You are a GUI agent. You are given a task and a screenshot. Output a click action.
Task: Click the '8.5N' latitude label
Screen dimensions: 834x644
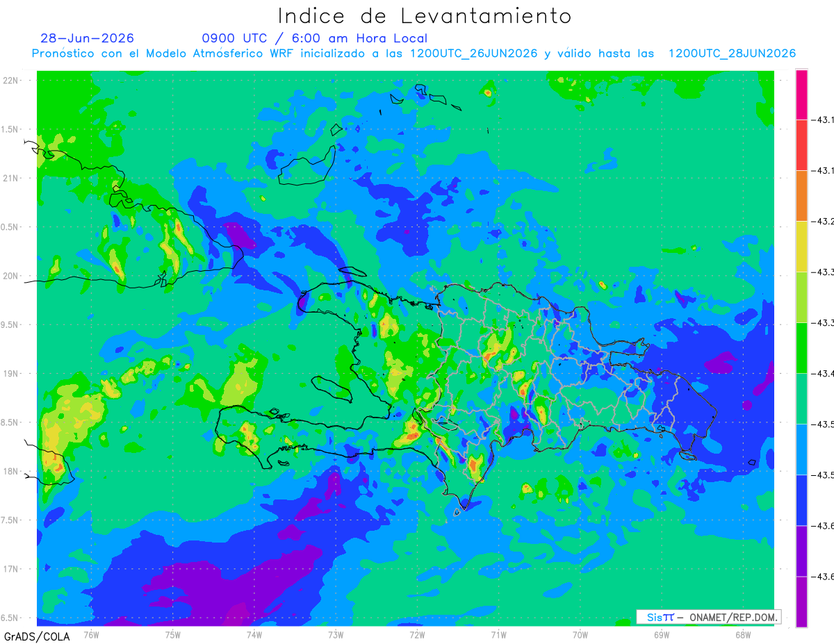pos(10,422)
